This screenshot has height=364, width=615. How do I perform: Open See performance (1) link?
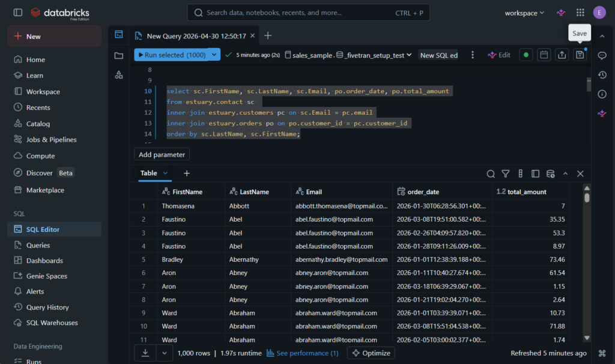[x=303, y=353]
